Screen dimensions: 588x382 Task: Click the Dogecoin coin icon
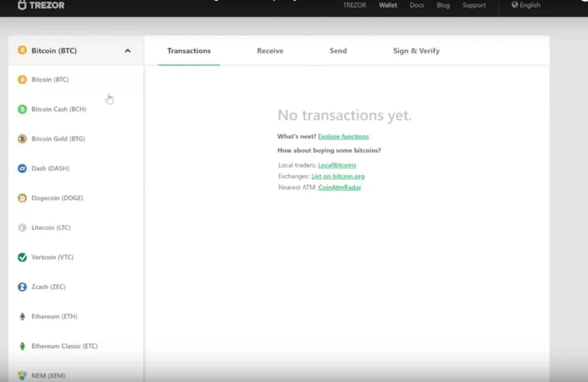tap(22, 198)
